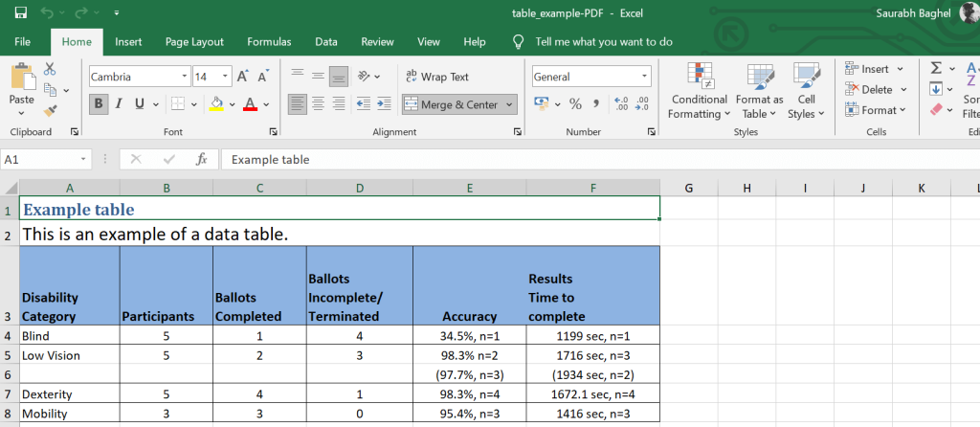Viewport: 980px width, 427px height.
Task: Open the Formulas ribbon tab
Action: [x=269, y=42]
